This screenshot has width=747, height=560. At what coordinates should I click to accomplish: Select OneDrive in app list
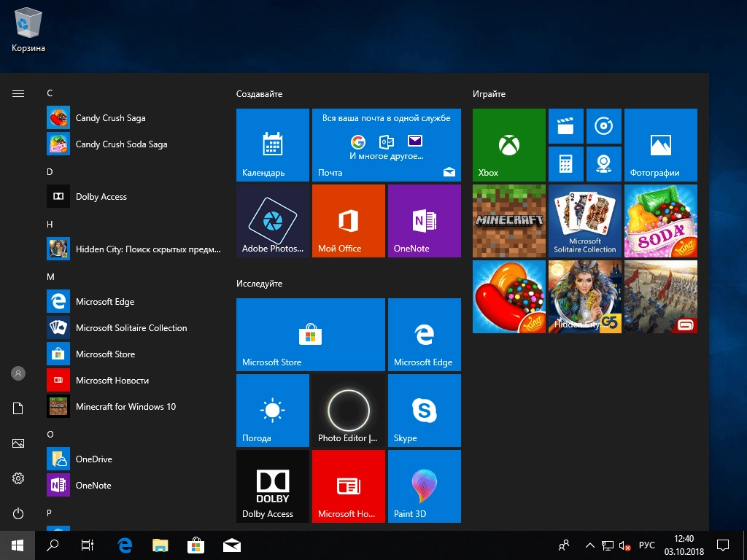[x=134, y=459]
